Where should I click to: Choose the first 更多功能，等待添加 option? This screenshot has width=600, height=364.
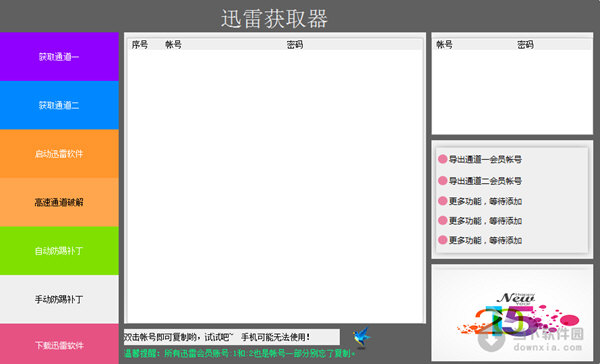(x=480, y=201)
